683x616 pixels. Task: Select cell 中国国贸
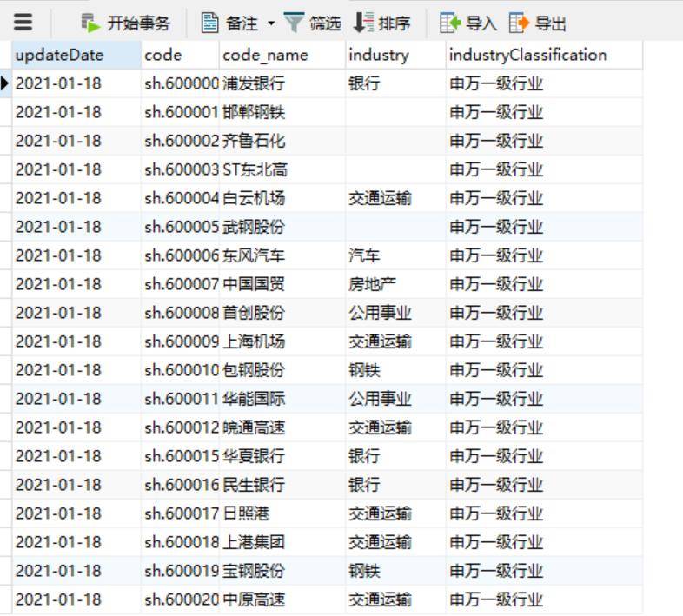click(282, 284)
